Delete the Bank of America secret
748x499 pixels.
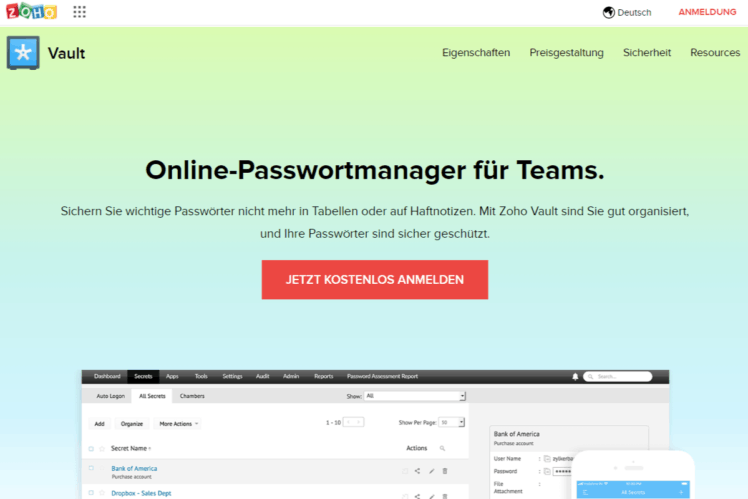[x=445, y=471]
